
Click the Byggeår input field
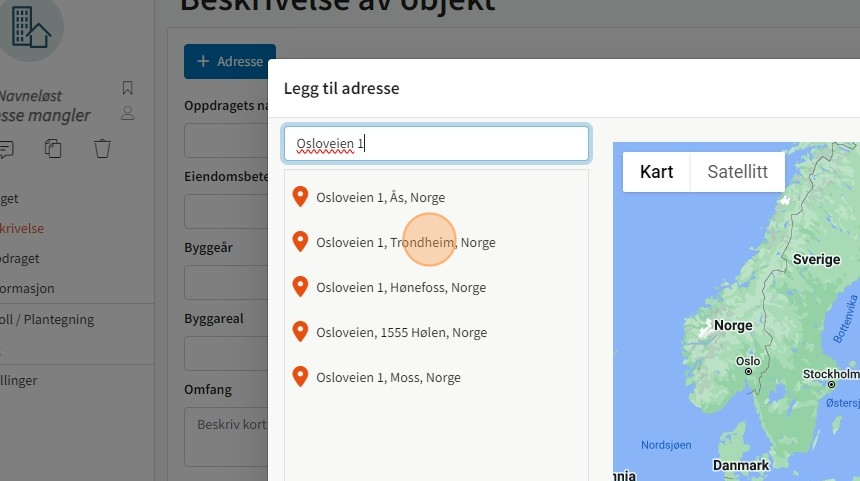point(226,282)
